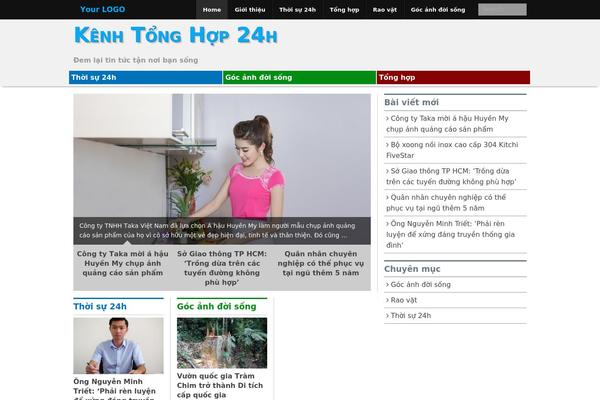This screenshot has height=400, width=600.
Task: Open Thời sự 24h section heading below slider
Action: (100, 307)
